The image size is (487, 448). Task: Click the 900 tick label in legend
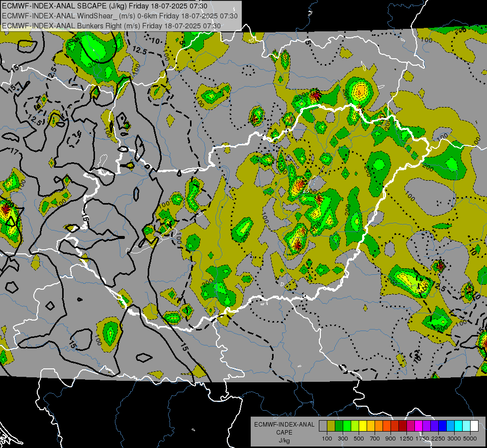coord(390,439)
